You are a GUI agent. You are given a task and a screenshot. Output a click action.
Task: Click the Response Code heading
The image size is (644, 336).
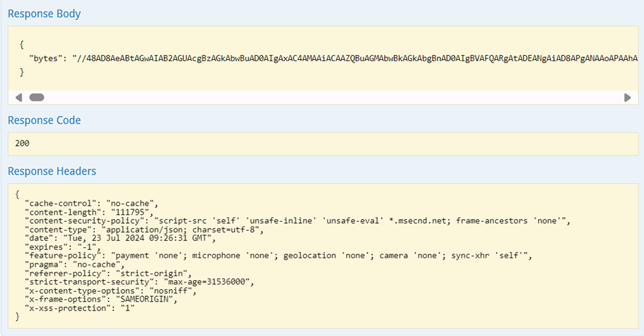pyautogui.click(x=44, y=120)
